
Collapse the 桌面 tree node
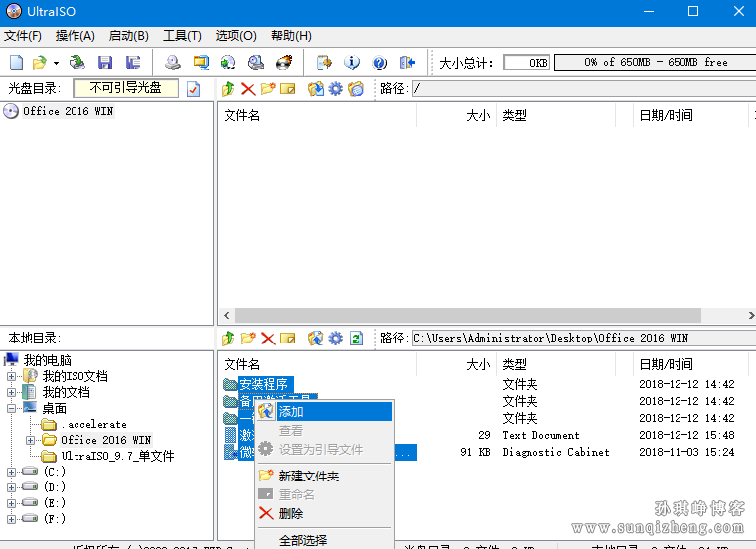[11, 408]
